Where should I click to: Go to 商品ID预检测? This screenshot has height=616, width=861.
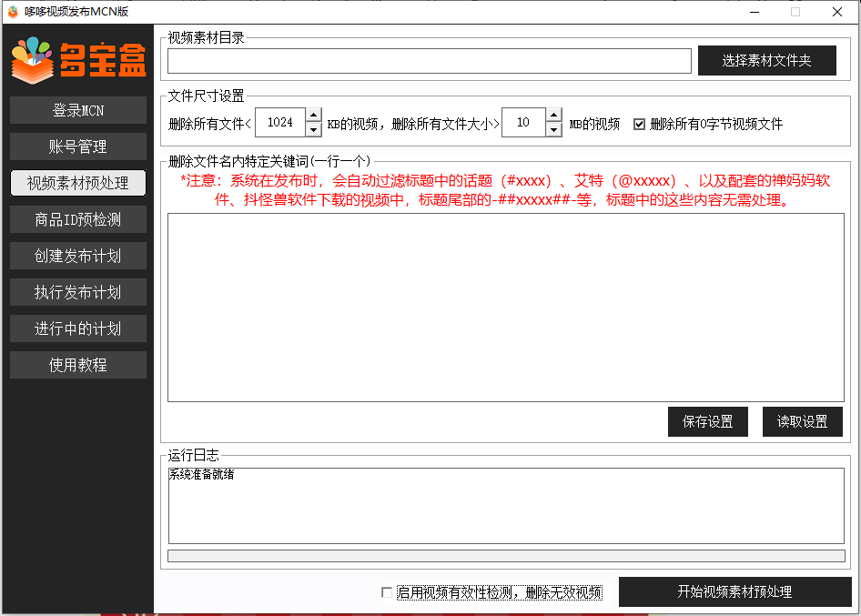[x=78, y=219]
